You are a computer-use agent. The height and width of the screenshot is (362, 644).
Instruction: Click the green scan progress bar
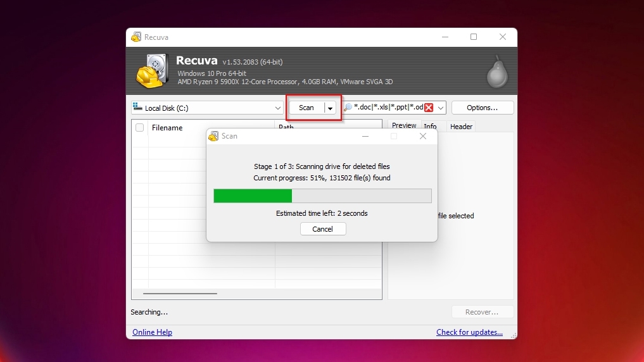[x=322, y=196]
